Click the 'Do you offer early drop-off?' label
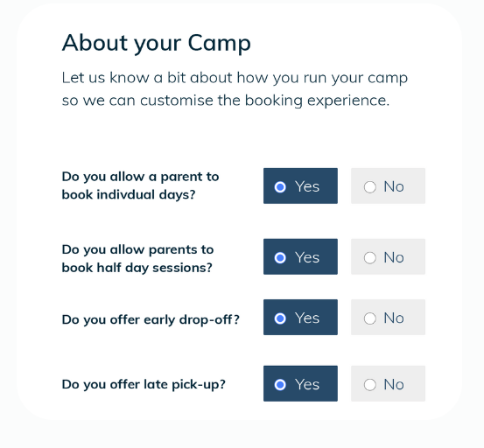Screen dimensions: 484x448 coord(151,319)
